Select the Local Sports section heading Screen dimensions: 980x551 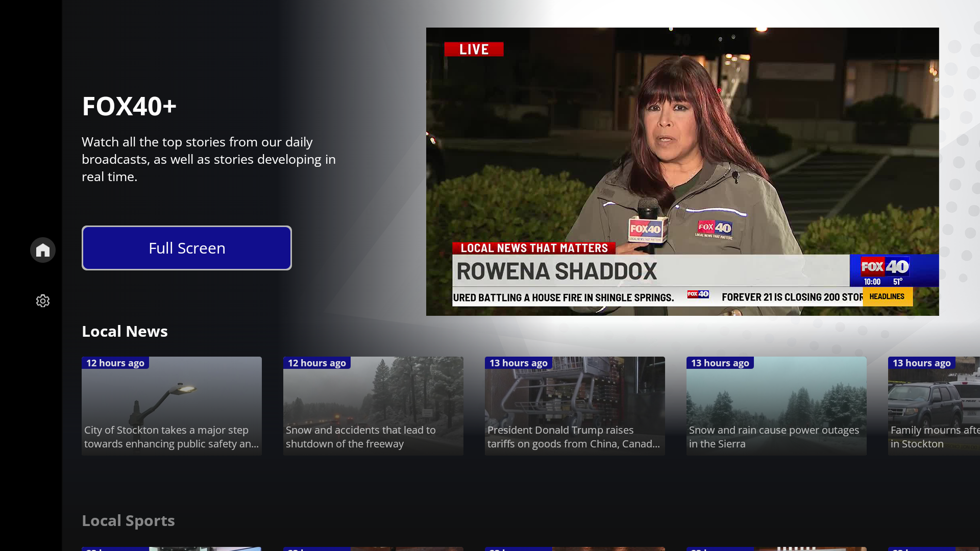[128, 520]
